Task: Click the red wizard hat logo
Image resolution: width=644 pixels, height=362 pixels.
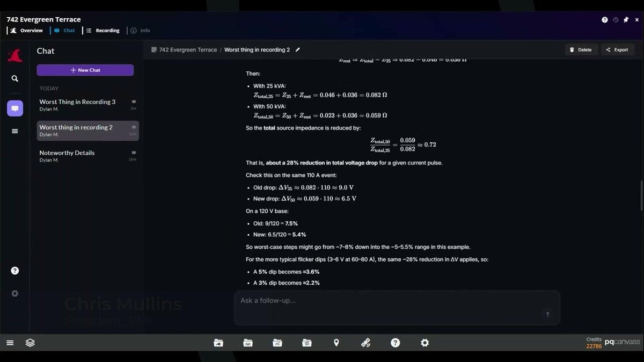Action: 14,55
